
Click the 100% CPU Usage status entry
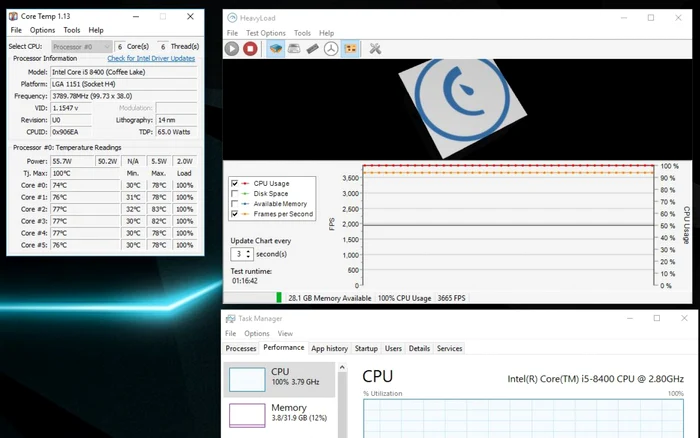click(x=404, y=298)
